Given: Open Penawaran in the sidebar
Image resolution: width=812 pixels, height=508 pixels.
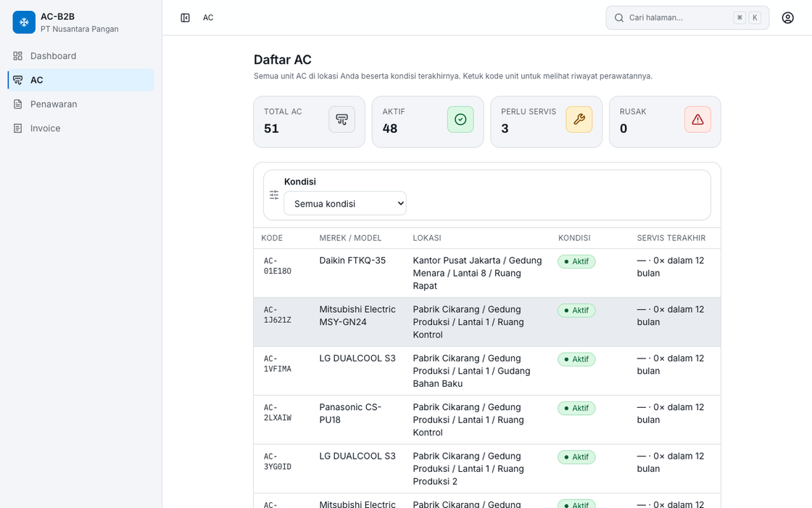Looking at the screenshot, I should 80,105.
